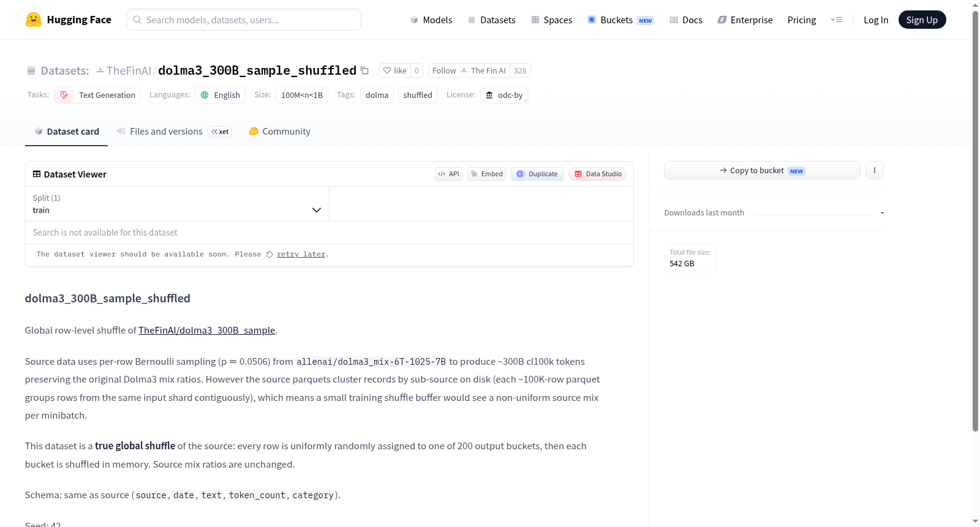Open the API button in Dataset Viewer
Screen dimensions: 980x527
pyautogui.click(x=448, y=174)
